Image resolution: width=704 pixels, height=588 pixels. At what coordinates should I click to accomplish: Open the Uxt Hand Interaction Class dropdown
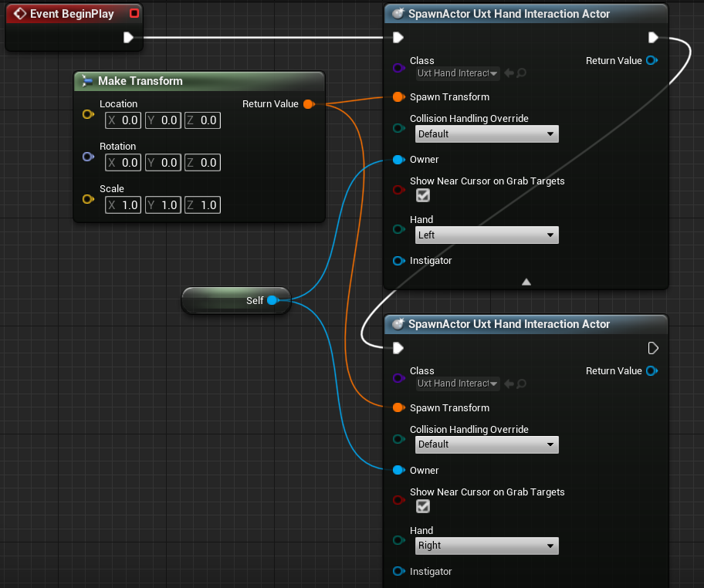click(x=457, y=73)
